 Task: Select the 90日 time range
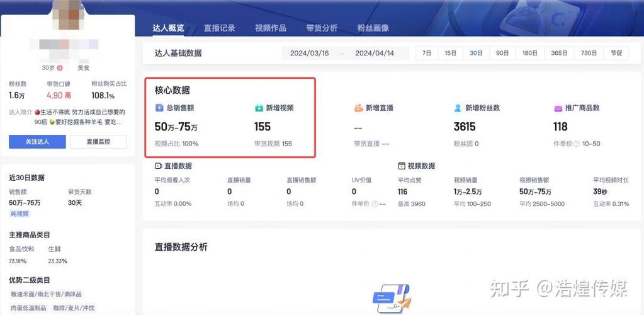[x=502, y=53]
